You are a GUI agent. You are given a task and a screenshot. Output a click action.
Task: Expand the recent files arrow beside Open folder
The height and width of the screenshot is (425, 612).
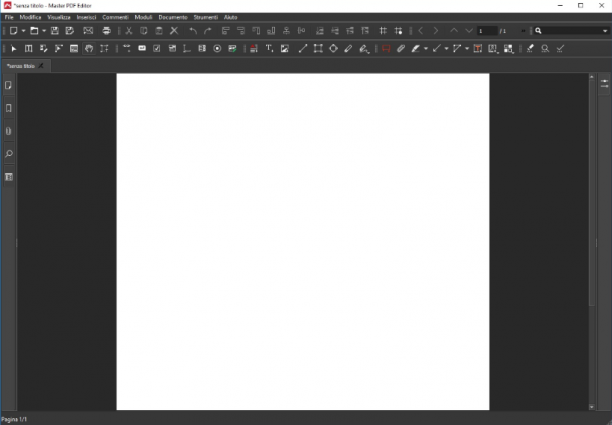tap(44, 31)
